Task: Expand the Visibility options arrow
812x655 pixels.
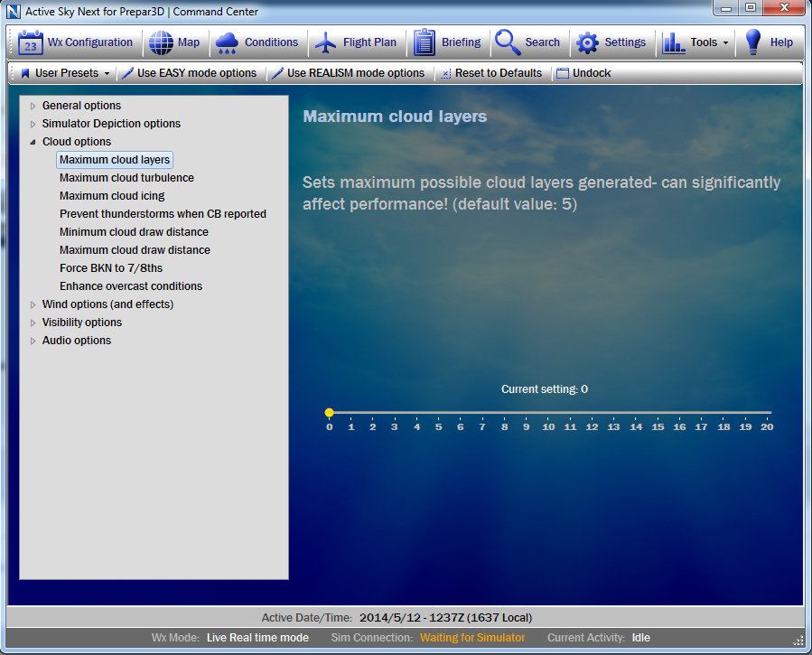Action: [33, 323]
